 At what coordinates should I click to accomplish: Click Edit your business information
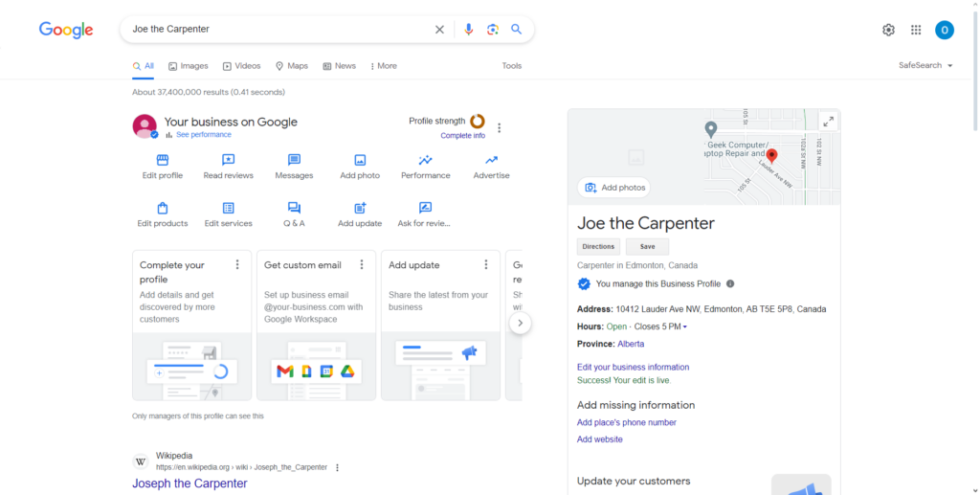[x=634, y=367]
